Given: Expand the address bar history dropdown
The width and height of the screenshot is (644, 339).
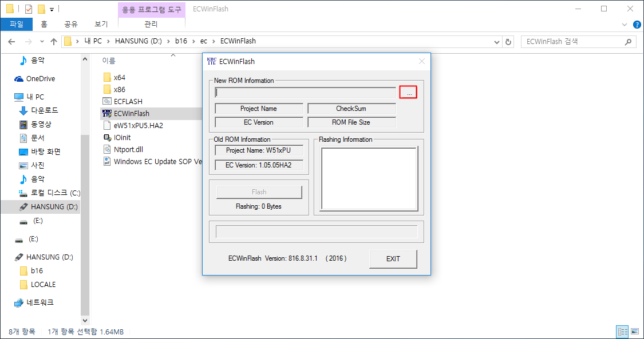Looking at the screenshot, I should 497,41.
